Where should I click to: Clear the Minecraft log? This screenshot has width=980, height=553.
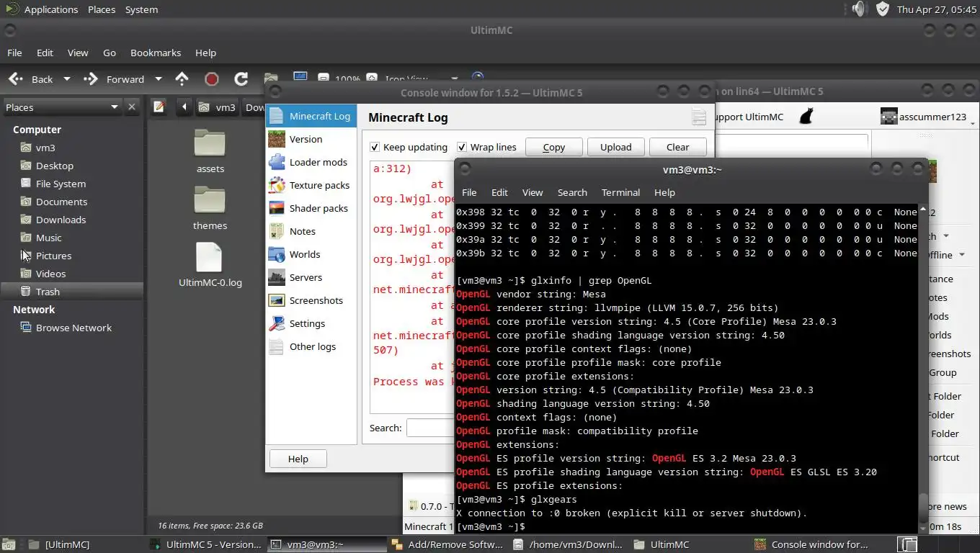click(x=677, y=147)
